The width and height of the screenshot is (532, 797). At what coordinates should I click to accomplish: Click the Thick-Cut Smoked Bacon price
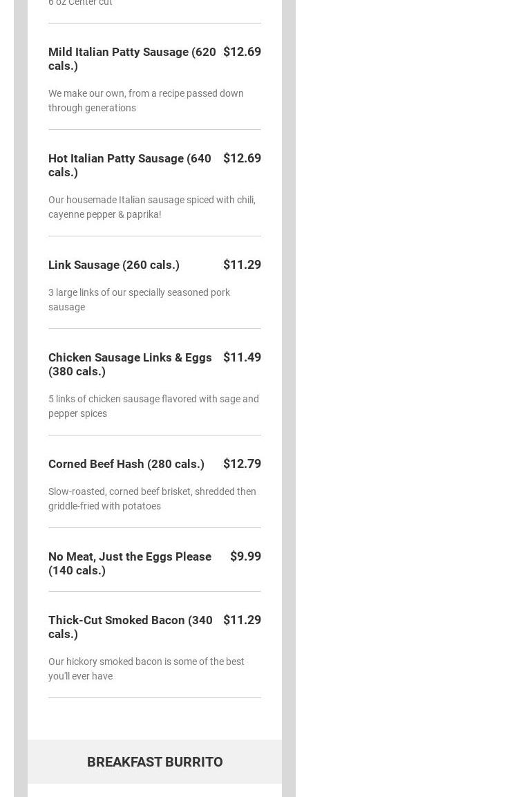click(242, 620)
